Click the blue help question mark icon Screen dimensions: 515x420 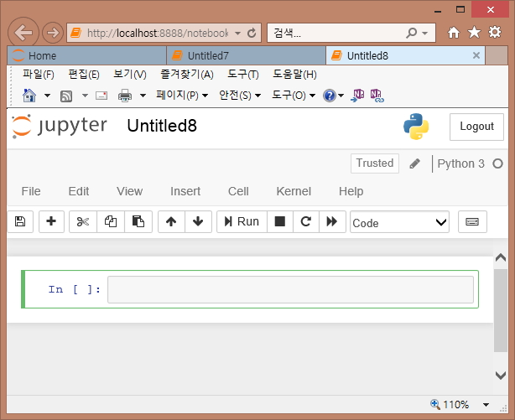tap(330, 96)
